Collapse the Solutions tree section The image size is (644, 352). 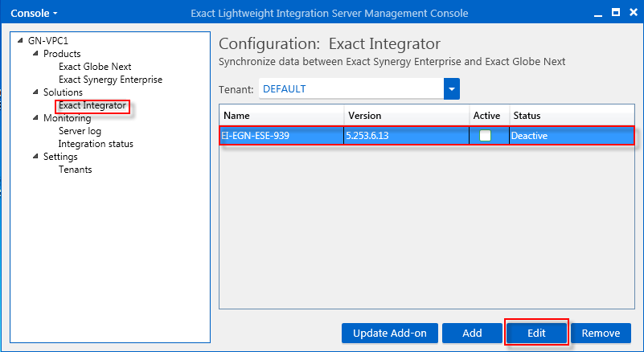(35, 92)
